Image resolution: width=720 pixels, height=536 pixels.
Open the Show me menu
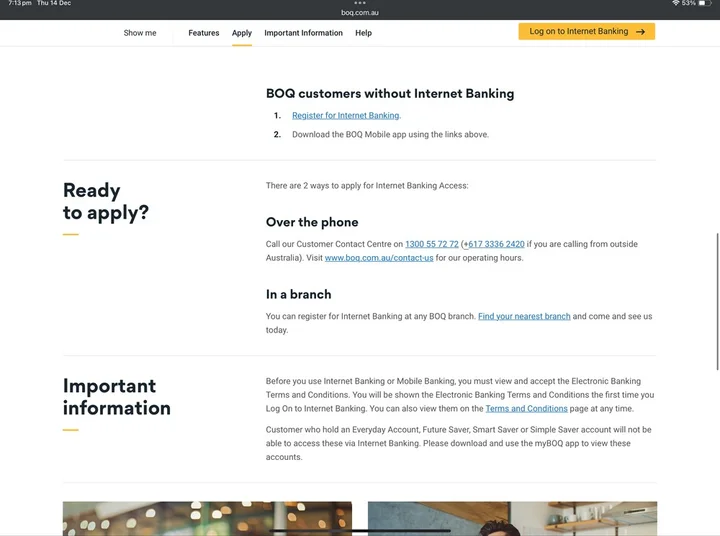pos(140,33)
